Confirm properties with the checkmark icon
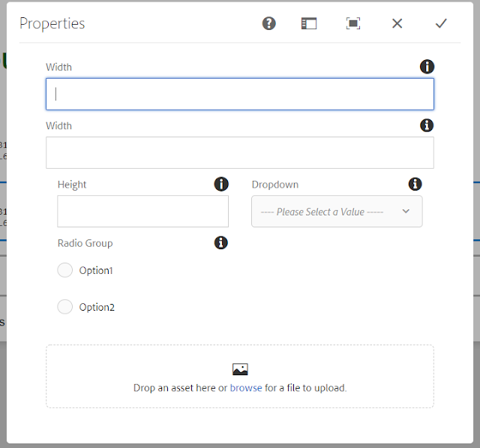The height and width of the screenshot is (448, 480). click(441, 23)
